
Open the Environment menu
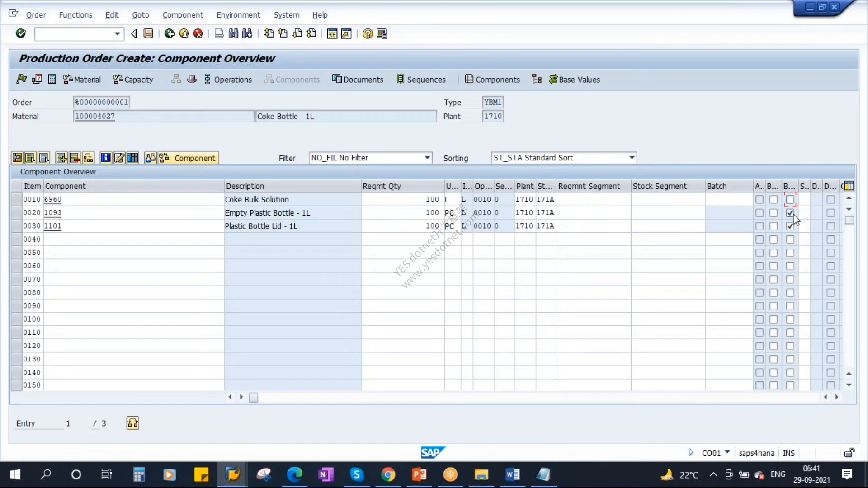coord(238,15)
